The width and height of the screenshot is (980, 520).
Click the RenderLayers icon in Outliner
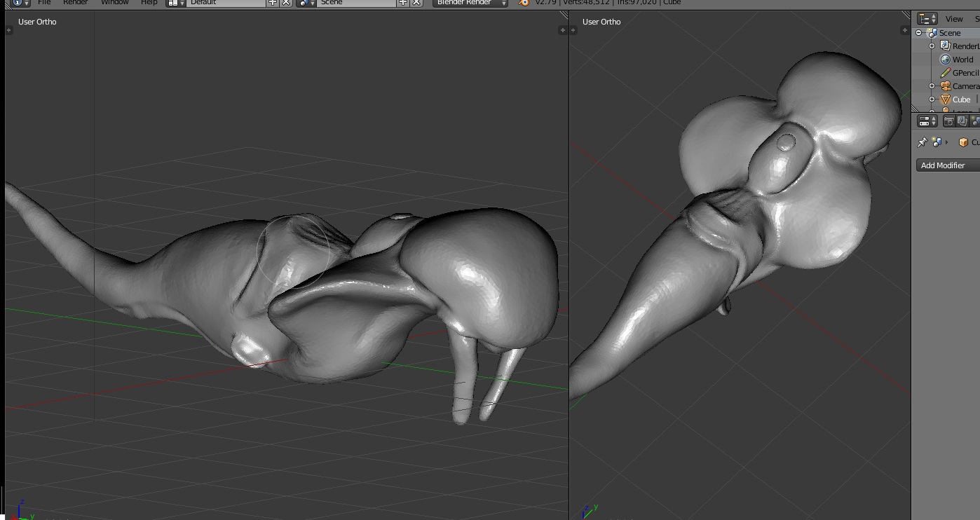[x=945, y=46]
